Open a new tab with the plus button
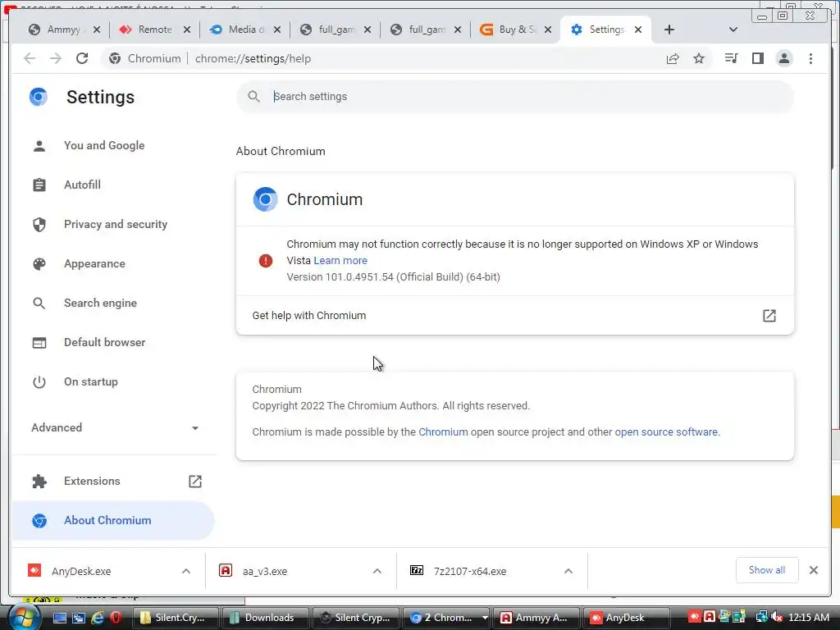 (x=669, y=30)
